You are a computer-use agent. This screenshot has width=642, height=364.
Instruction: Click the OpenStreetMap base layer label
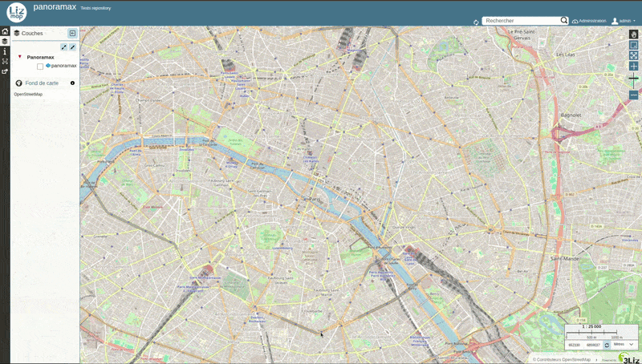(x=28, y=94)
